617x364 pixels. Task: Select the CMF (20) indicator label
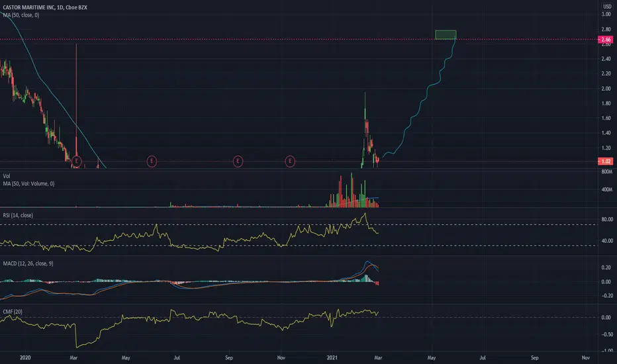13,311
